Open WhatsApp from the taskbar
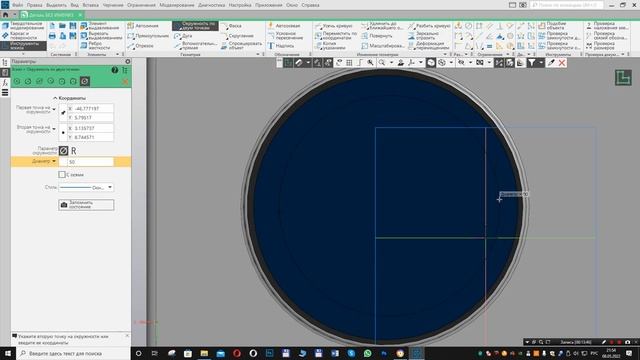This screenshot has height=360, width=640. pyautogui.click(x=368, y=353)
